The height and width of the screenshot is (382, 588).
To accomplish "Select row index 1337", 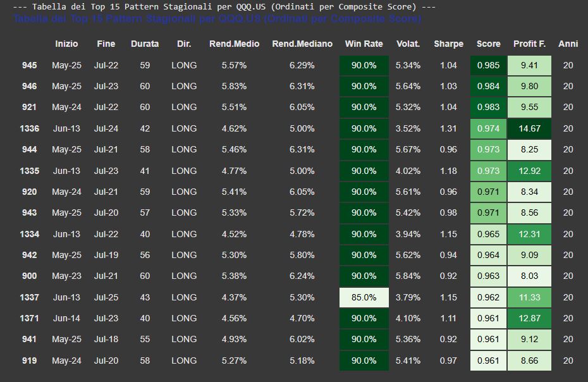I will (29, 298).
